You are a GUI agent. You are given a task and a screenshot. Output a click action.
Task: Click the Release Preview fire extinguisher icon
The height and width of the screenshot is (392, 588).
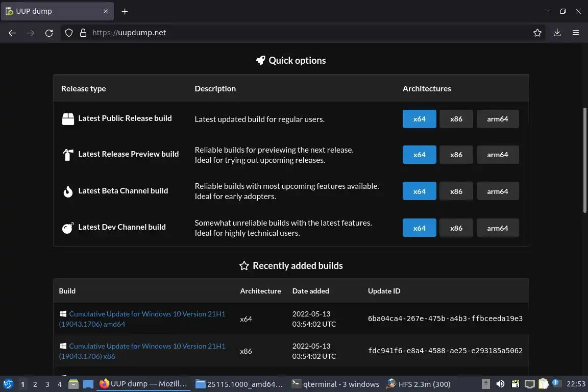tap(68, 155)
